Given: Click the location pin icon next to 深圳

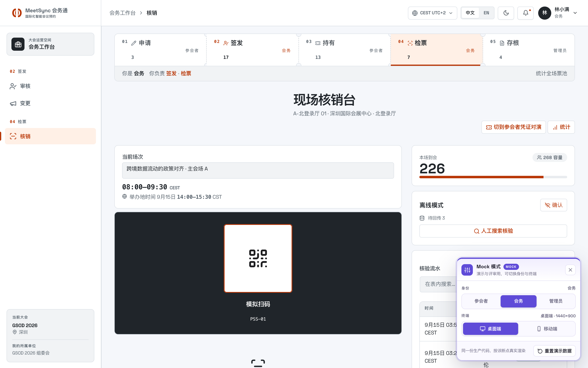Looking at the screenshot, I should 14,332.
